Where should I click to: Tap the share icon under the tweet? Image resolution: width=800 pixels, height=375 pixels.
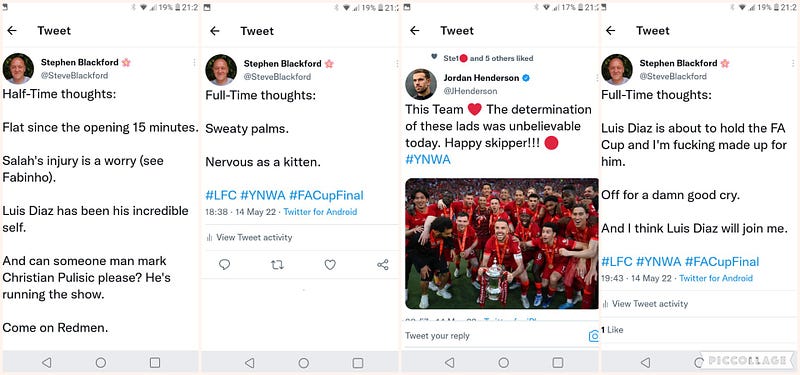point(383,264)
